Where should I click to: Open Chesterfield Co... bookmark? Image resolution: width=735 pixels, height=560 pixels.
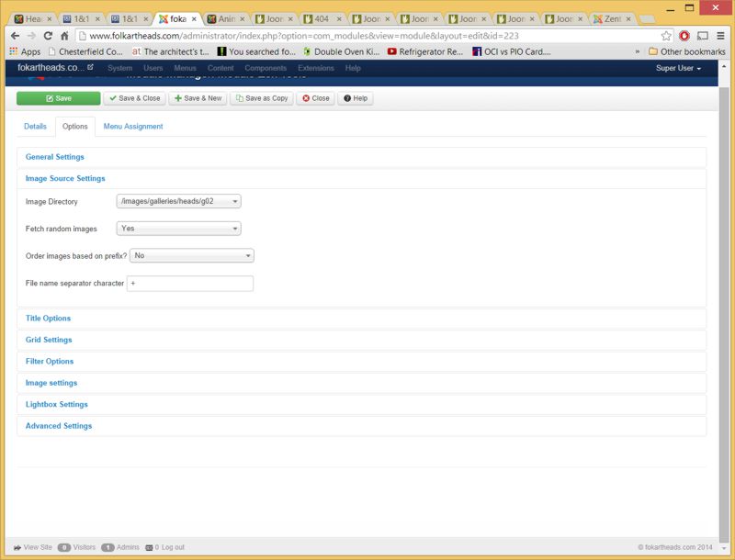coord(85,51)
